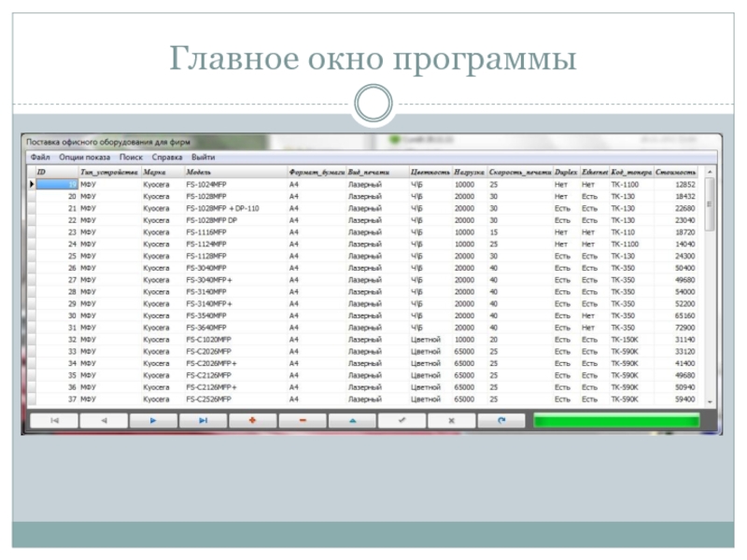
Task: Click the Выйти menu item
Action: point(203,158)
